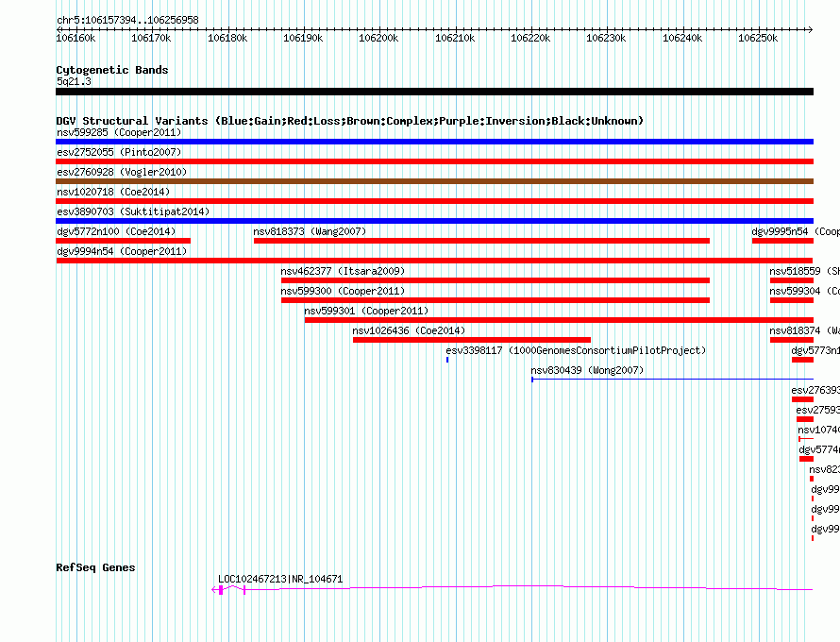
Task: Click the LOC102467213|NR_104671 gene label
Action: pos(280,579)
